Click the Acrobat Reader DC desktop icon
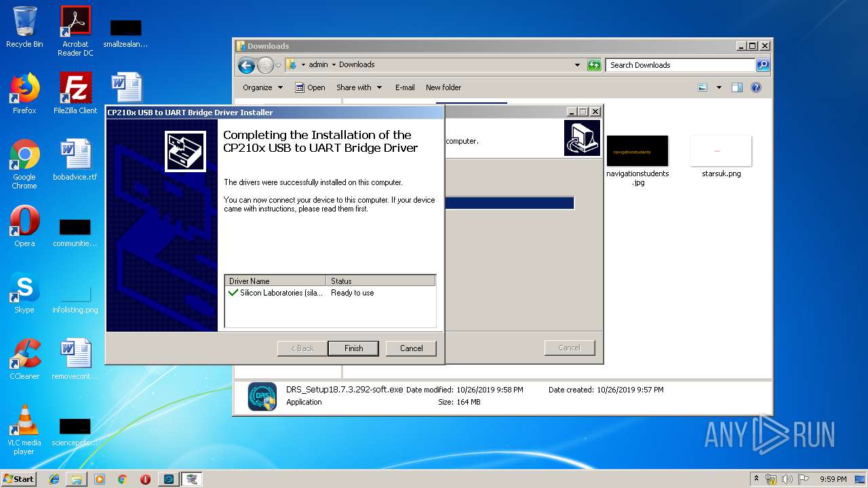This screenshot has width=868, height=488. click(x=75, y=31)
